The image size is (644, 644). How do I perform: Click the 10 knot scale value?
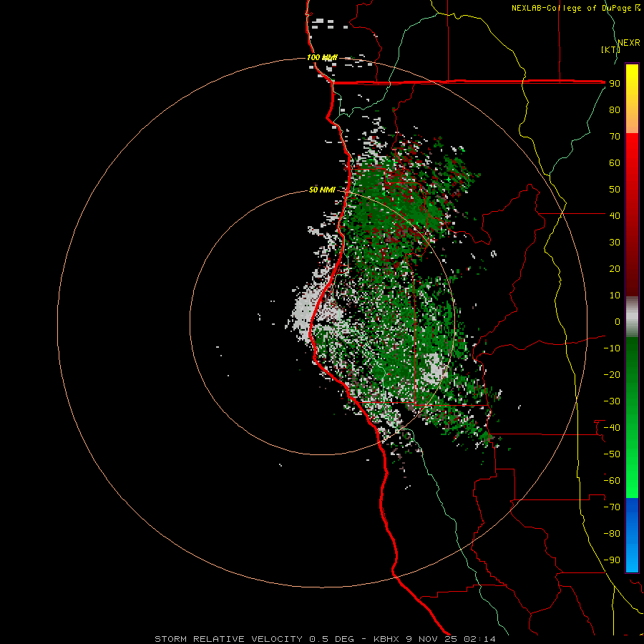coord(615,296)
